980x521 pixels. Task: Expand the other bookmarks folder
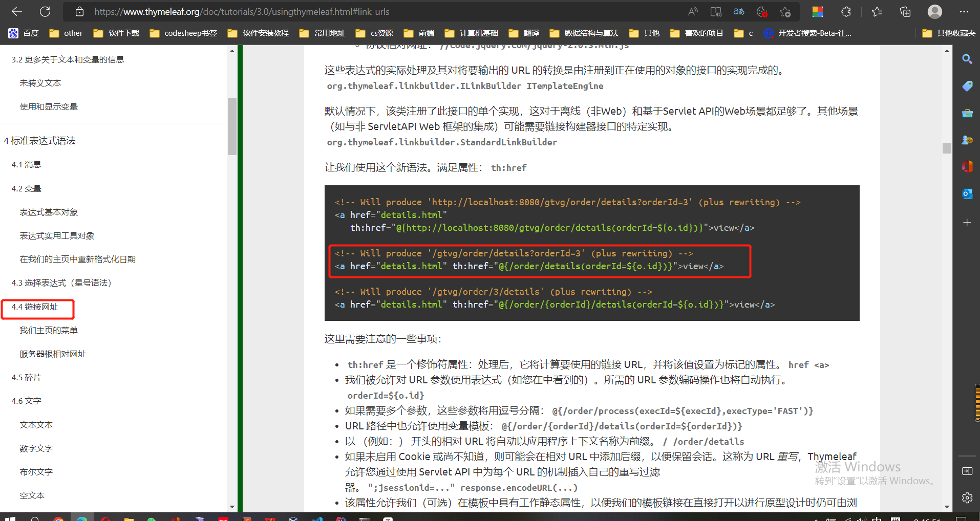(66, 33)
